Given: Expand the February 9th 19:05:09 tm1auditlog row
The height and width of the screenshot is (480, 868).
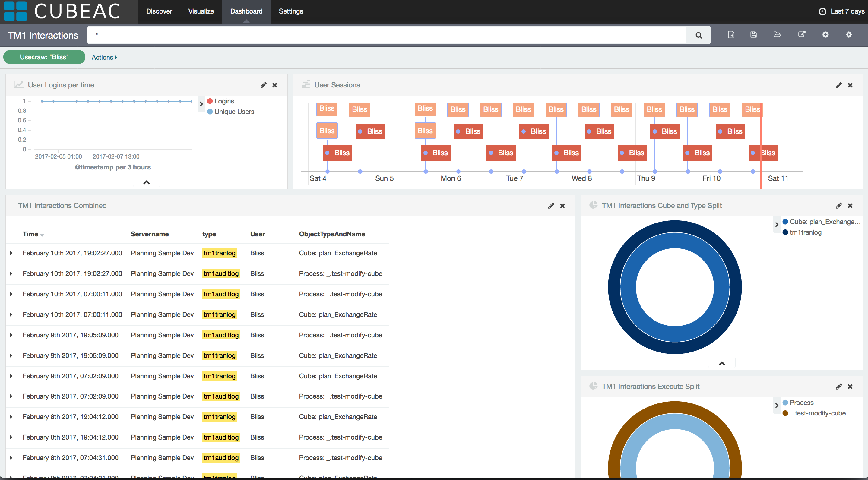Looking at the screenshot, I should click(x=11, y=336).
